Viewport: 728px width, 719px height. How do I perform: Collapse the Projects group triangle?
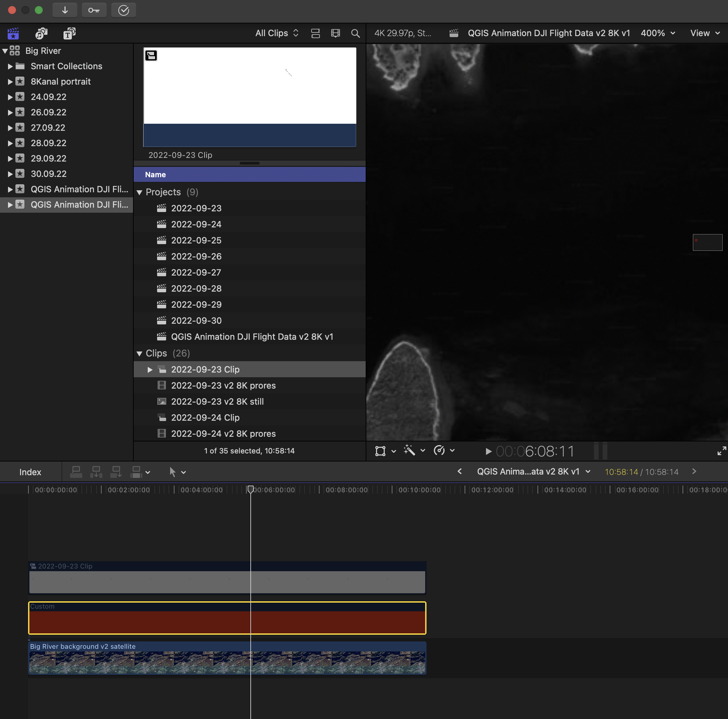(139, 192)
